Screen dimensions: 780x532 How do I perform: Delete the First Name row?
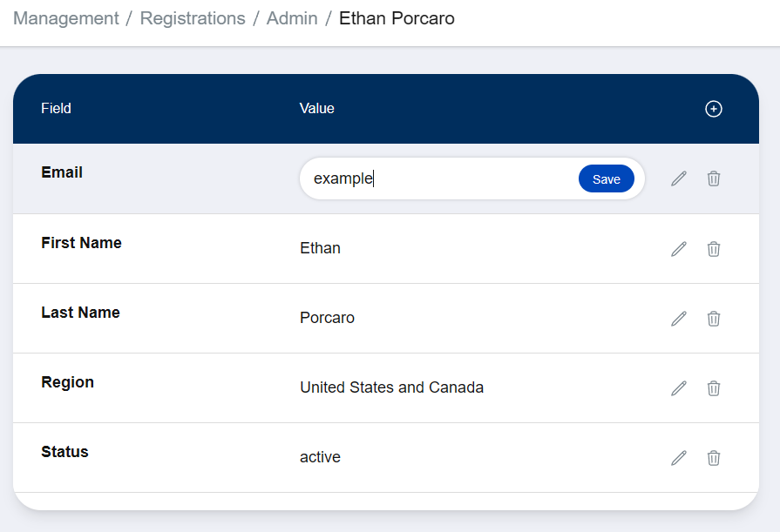[714, 249]
